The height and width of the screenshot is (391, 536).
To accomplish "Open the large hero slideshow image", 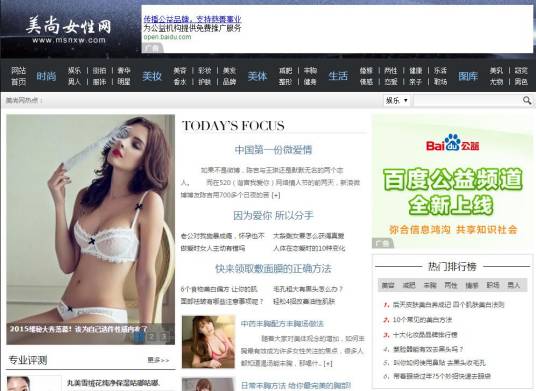I will 91,229.
